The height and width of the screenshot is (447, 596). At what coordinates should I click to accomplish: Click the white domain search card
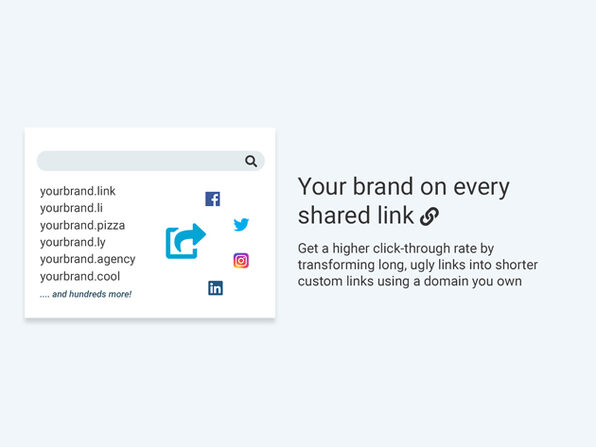click(150, 223)
